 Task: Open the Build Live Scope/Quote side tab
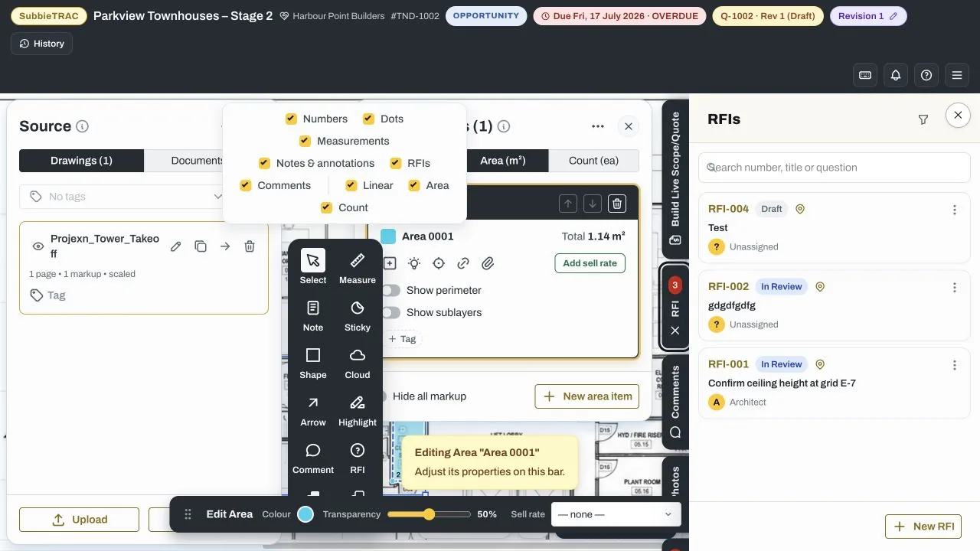675,179
